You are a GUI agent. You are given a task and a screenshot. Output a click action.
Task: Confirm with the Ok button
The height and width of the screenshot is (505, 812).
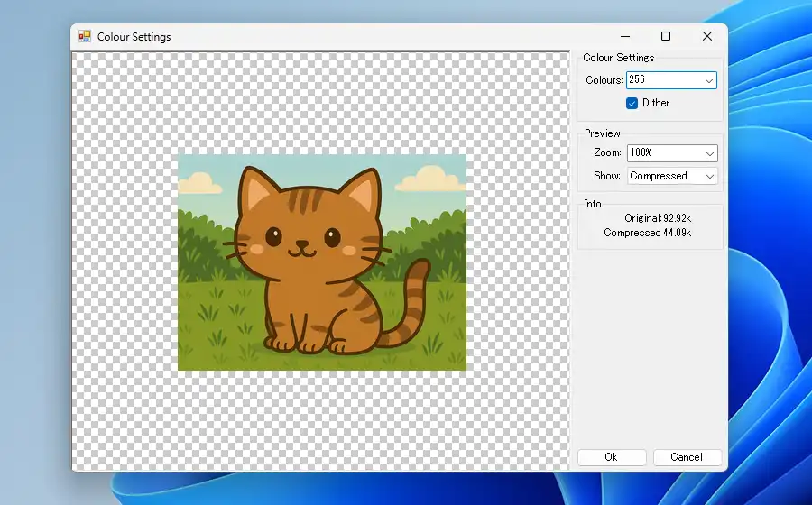tap(612, 457)
